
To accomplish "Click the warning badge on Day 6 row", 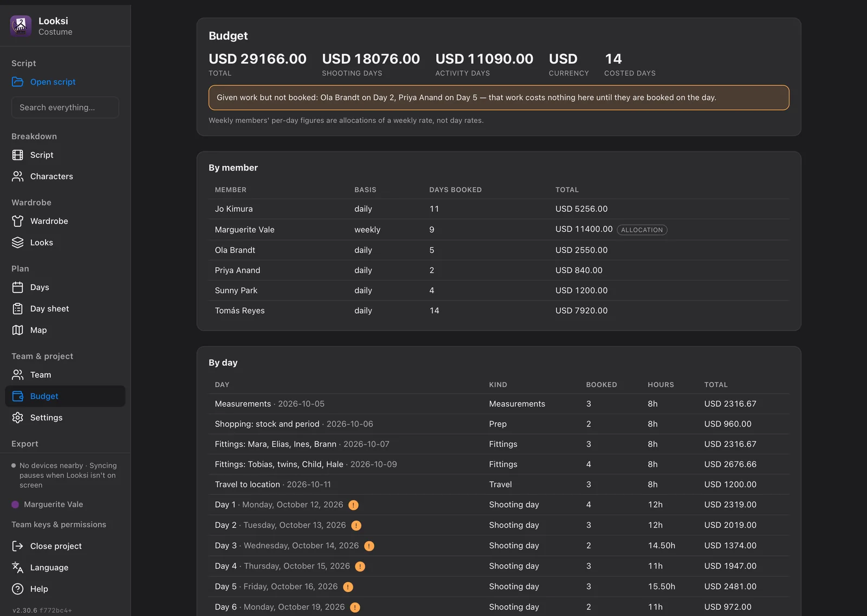I will pos(355,607).
